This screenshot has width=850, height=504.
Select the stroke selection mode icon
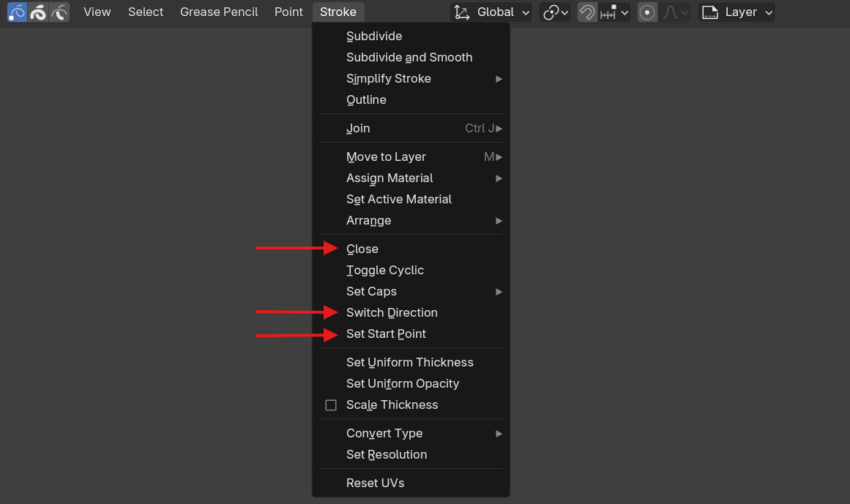38,12
